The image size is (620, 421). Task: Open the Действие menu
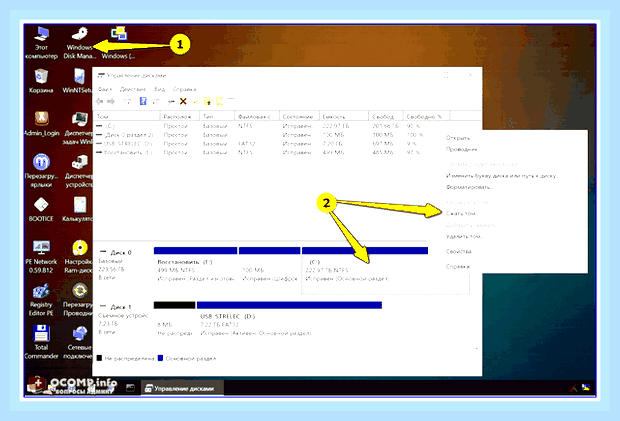coord(133,89)
